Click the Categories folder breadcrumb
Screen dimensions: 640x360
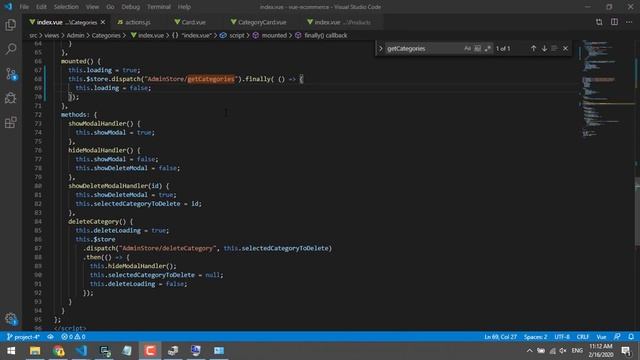point(106,36)
